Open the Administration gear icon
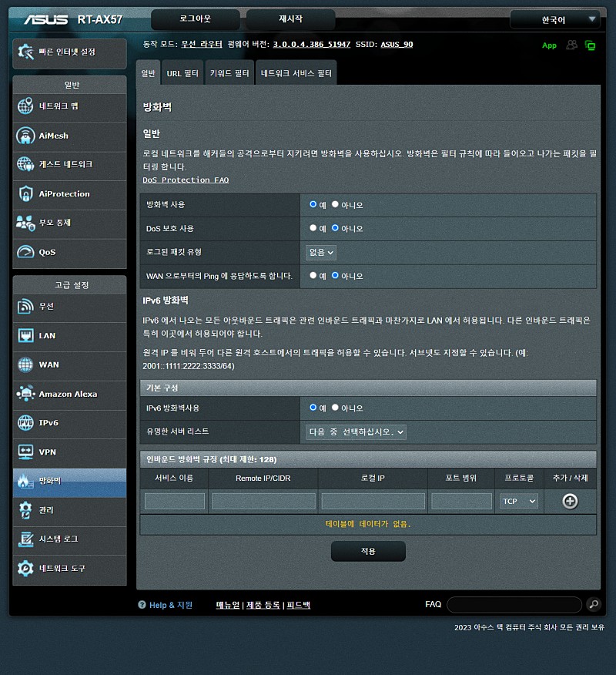616x675 pixels. tap(25, 510)
